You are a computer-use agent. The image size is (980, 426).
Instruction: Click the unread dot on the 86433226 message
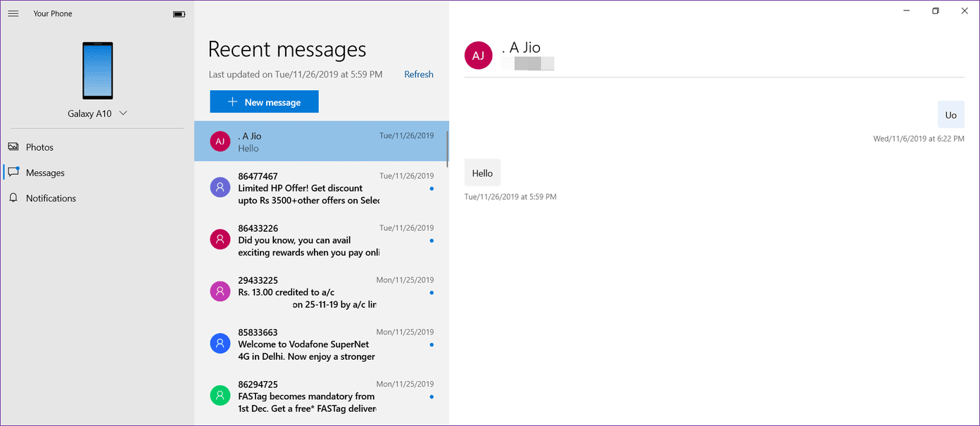[x=432, y=241]
